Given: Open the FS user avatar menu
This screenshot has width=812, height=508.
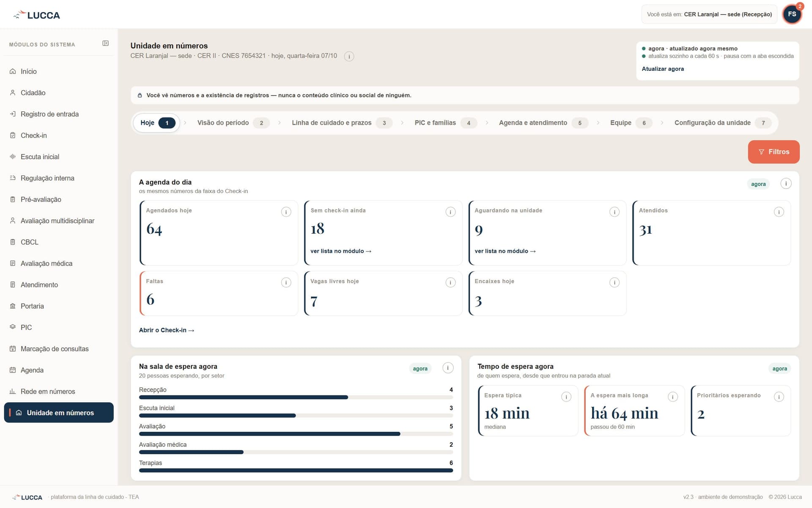Looking at the screenshot, I should coord(792,14).
